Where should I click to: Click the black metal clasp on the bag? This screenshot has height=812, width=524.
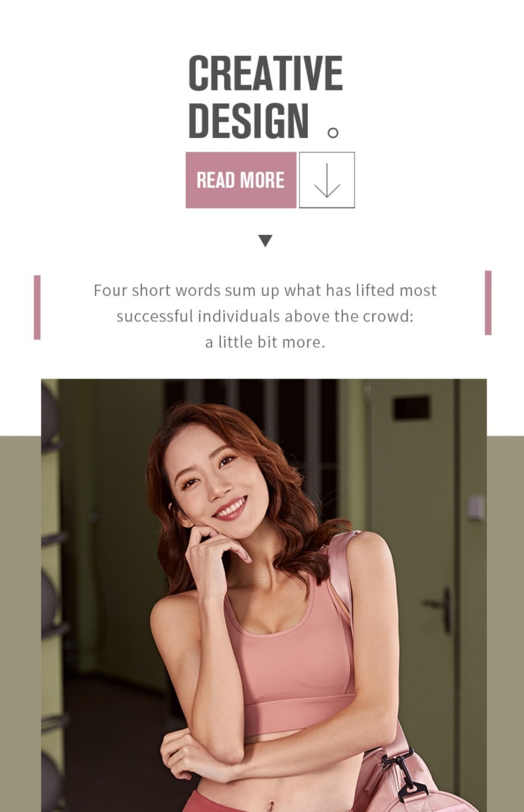[x=399, y=775]
